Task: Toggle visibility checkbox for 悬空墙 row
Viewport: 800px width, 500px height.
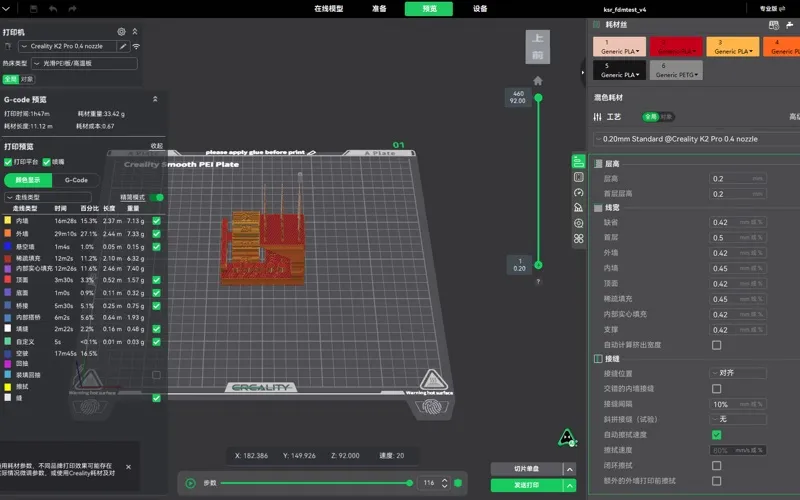Action: click(157, 246)
